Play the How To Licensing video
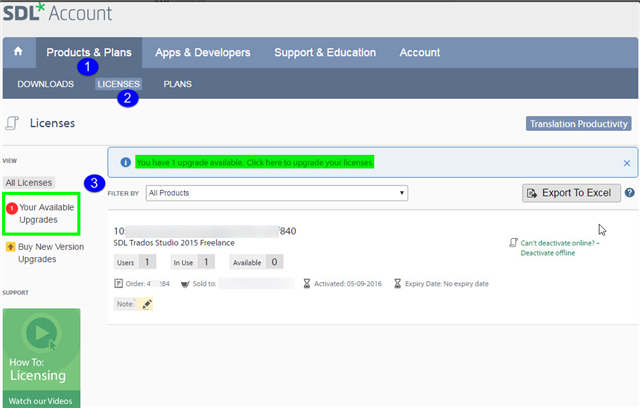Image resolution: width=640 pixels, height=408 pixels. [41, 333]
